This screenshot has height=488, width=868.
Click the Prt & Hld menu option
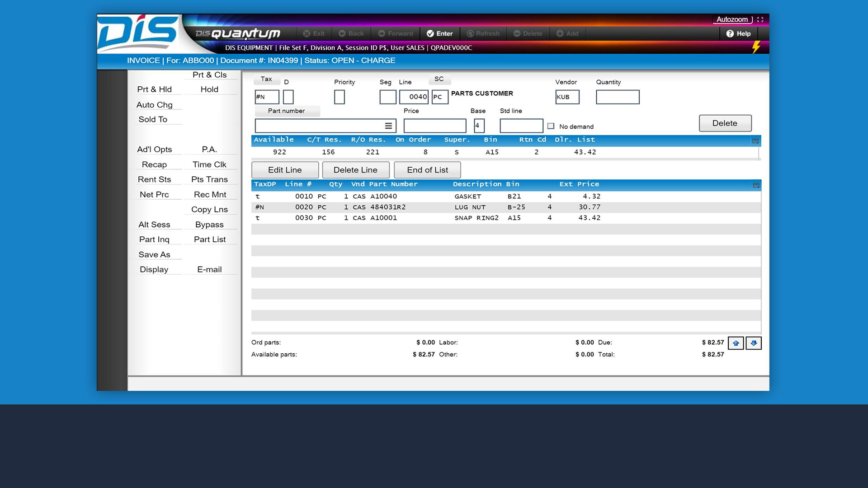coord(155,89)
